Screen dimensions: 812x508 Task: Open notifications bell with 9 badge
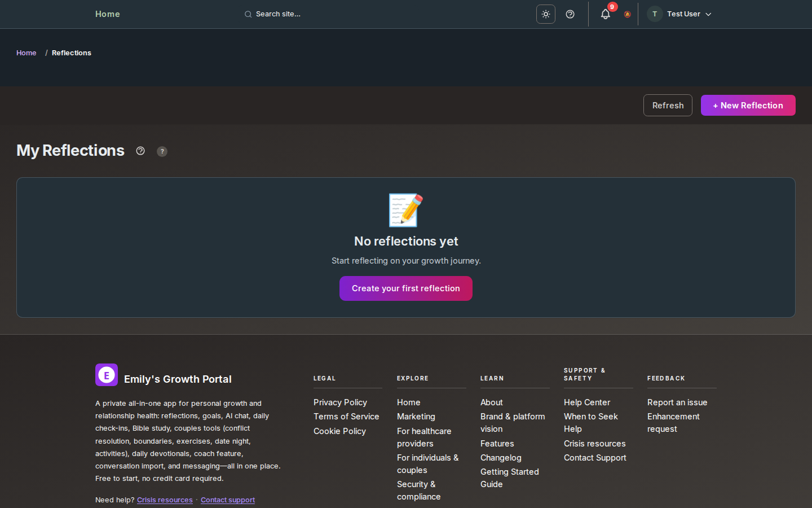606,14
